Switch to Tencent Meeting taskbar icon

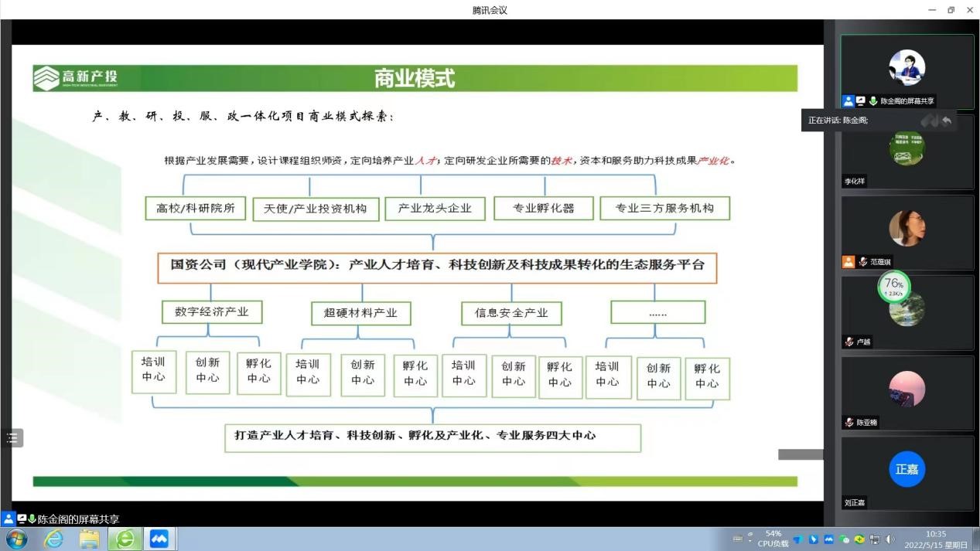tap(159, 539)
